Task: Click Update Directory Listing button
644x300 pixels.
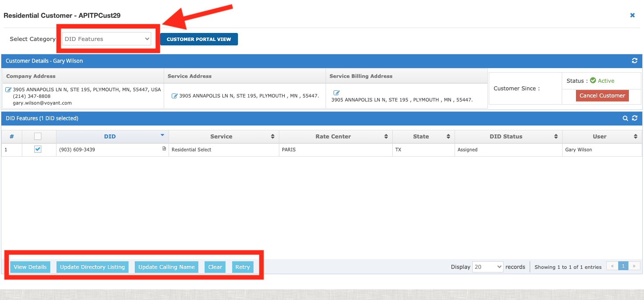Action: [x=93, y=267]
